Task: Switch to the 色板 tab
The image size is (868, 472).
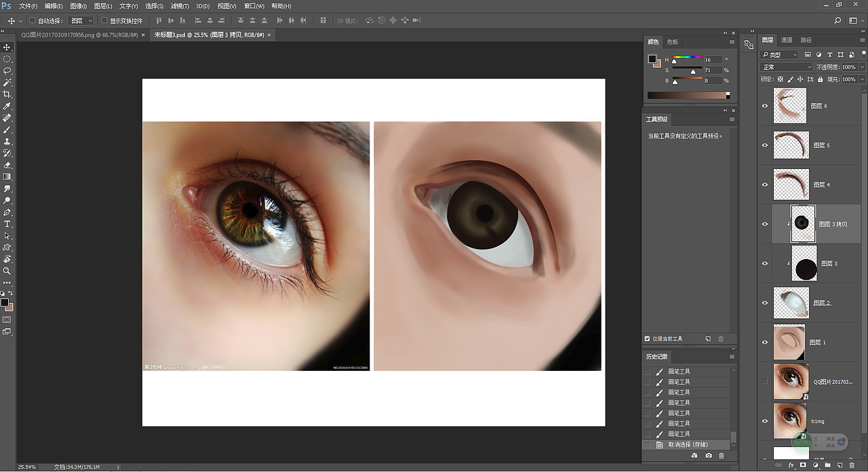Action: (x=672, y=42)
